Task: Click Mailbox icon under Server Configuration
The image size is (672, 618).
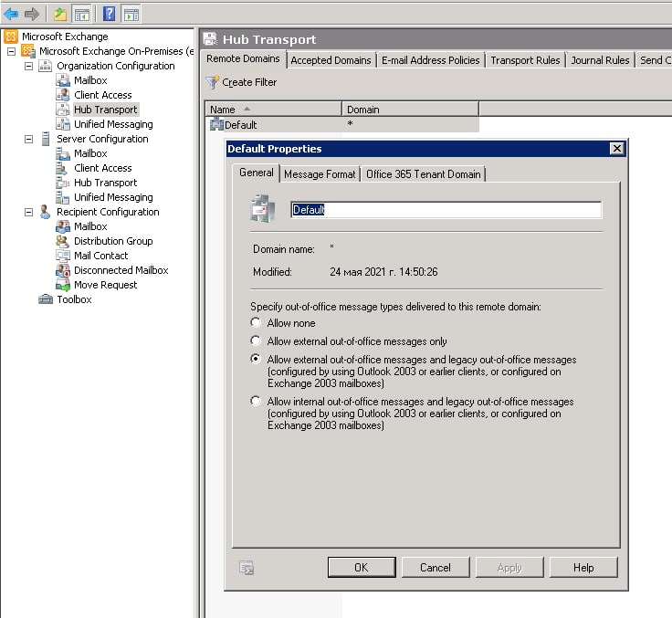Action: click(63, 153)
